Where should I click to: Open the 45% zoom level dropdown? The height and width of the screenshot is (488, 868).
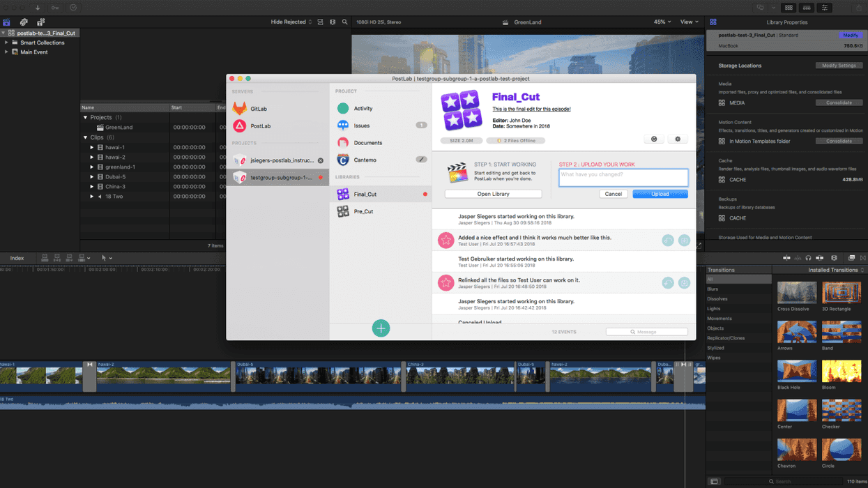[662, 22]
